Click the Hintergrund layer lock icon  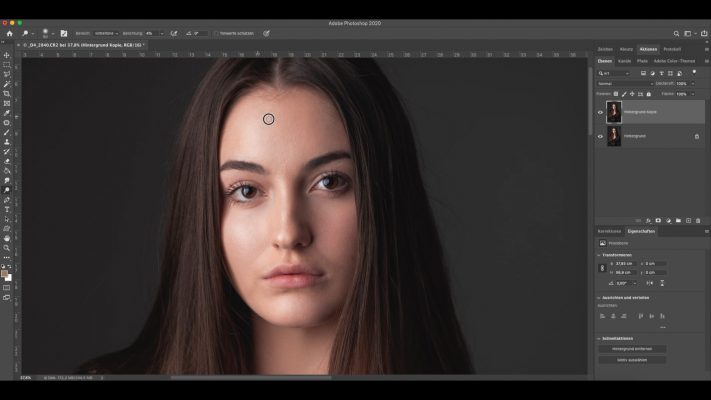click(697, 136)
